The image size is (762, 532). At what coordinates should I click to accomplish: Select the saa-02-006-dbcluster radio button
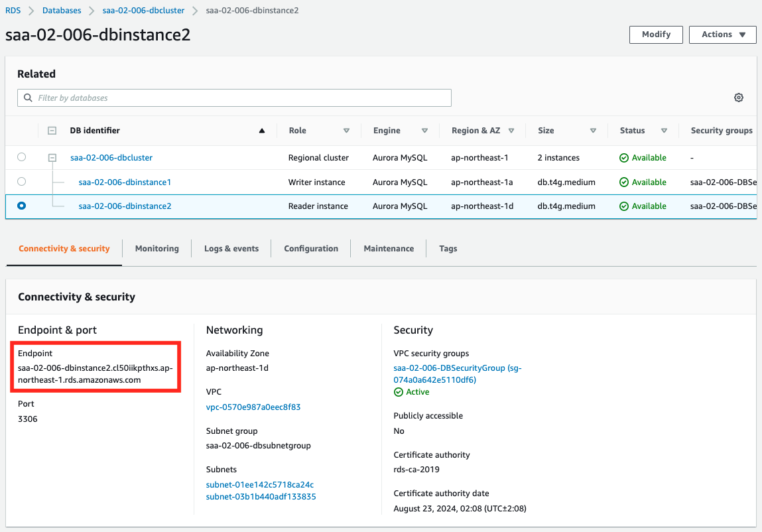22,157
